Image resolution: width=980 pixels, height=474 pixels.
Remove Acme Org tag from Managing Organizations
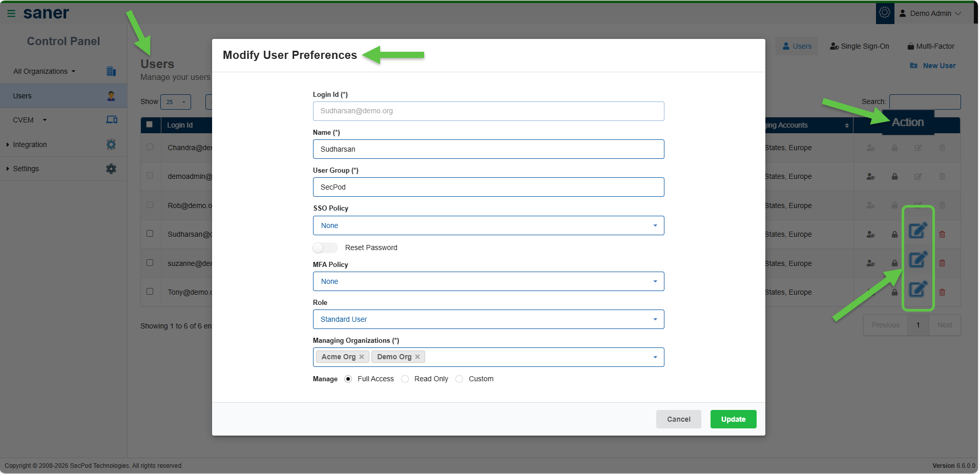pyautogui.click(x=362, y=357)
